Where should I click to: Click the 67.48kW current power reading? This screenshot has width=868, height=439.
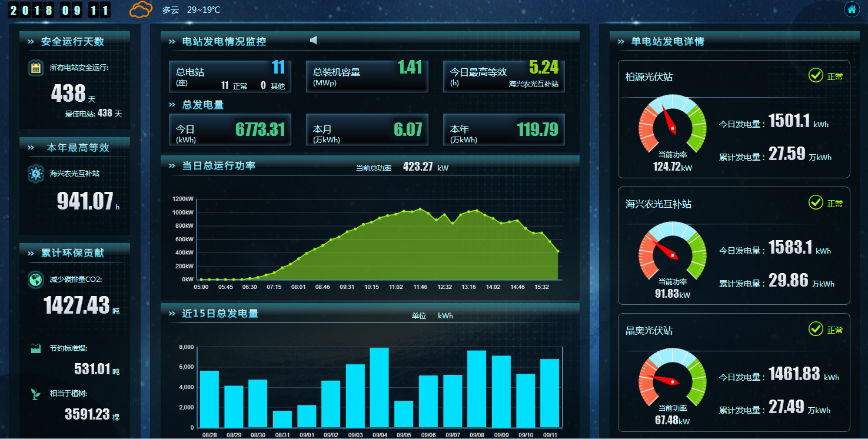coord(673,421)
